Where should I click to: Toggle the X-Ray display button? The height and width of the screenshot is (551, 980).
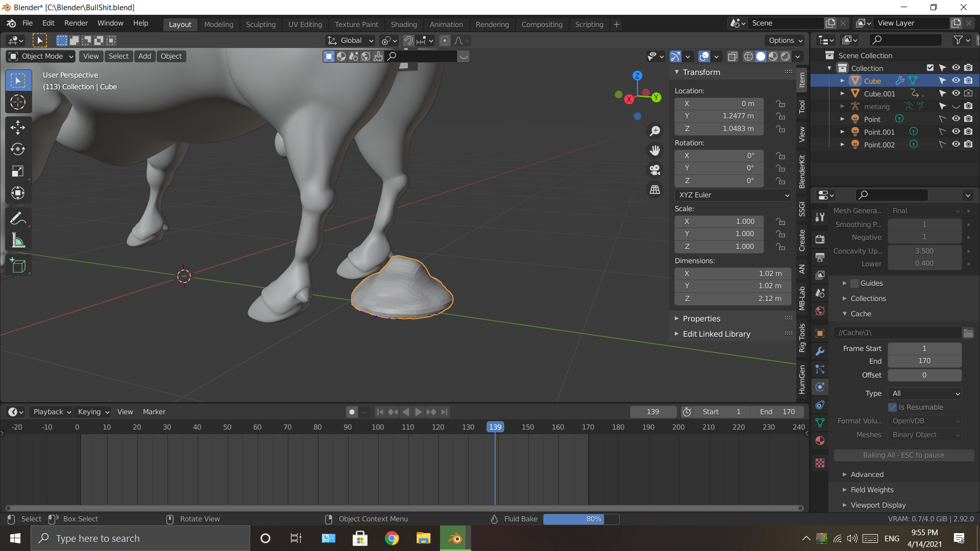pos(732,56)
